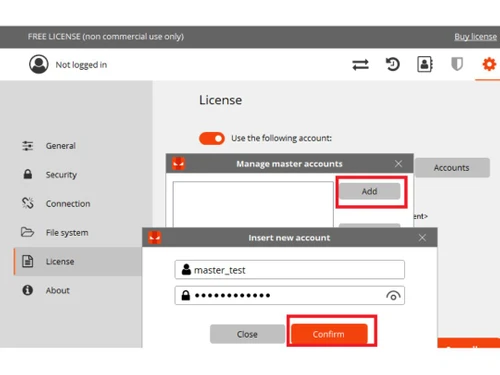Click the FREE LICENSE banner text

pos(106,37)
